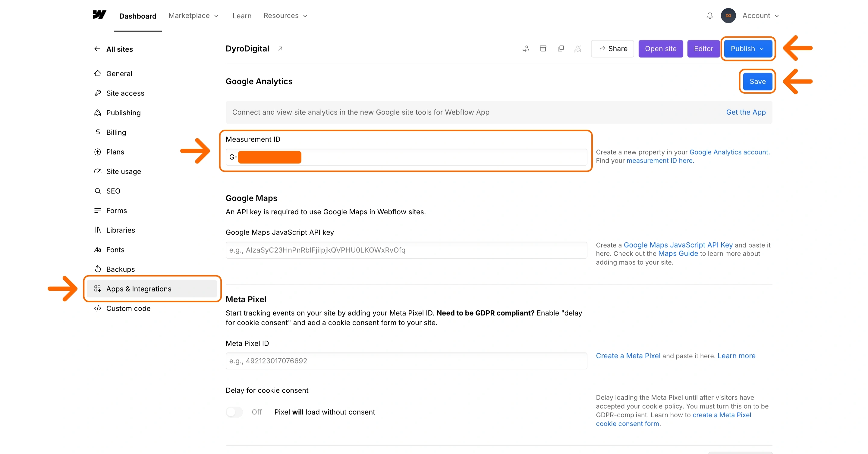
Task: Click Create a Meta Pixel link
Action: pos(628,356)
